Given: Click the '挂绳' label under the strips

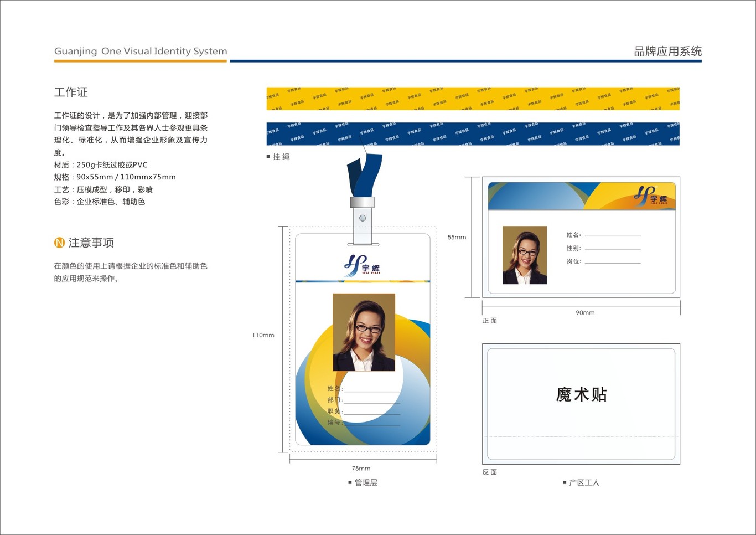Looking at the screenshot, I should tap(281, 157).
